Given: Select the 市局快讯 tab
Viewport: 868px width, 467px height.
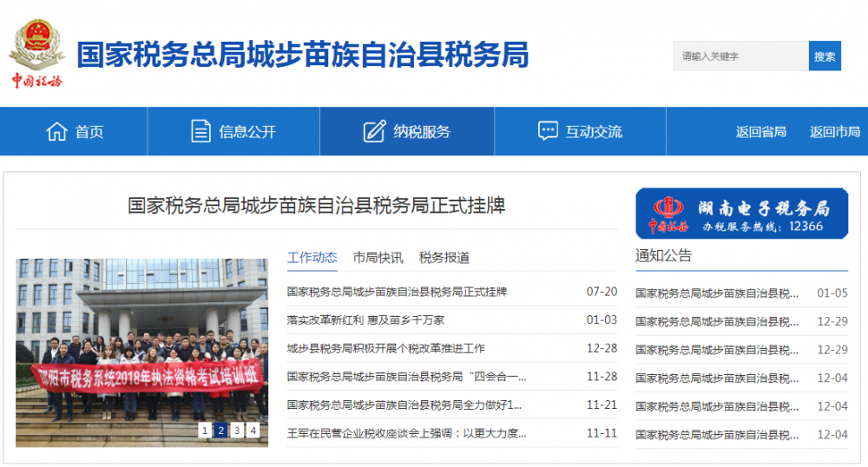Looking at the screenshot, I should [x=378, y=258].
